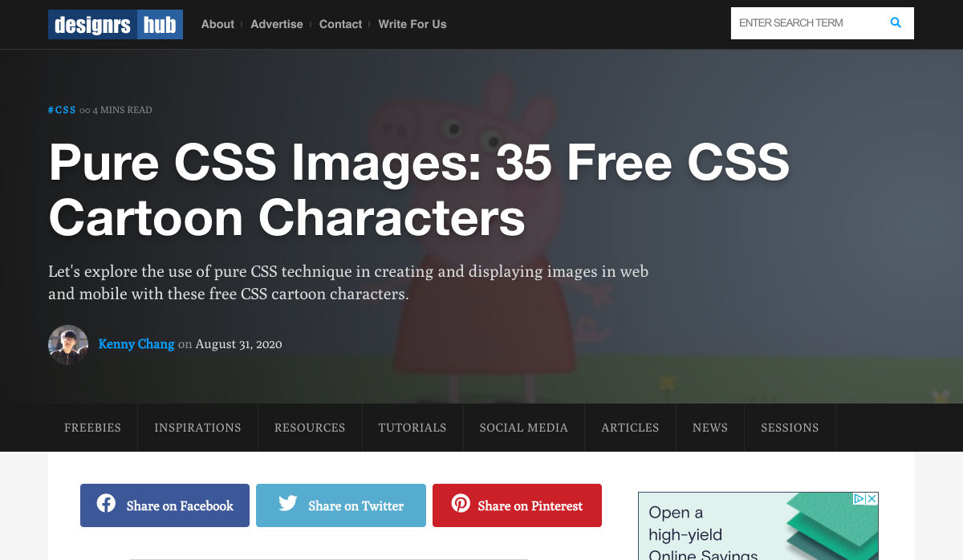Screen dimensions: 963x560
Task: Open Kenny Chang's author page
Action: click(x=136, y=343)
